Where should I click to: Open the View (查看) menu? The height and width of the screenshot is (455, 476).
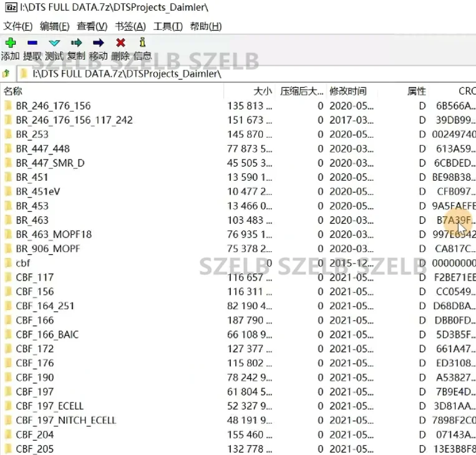pos(92,26)
